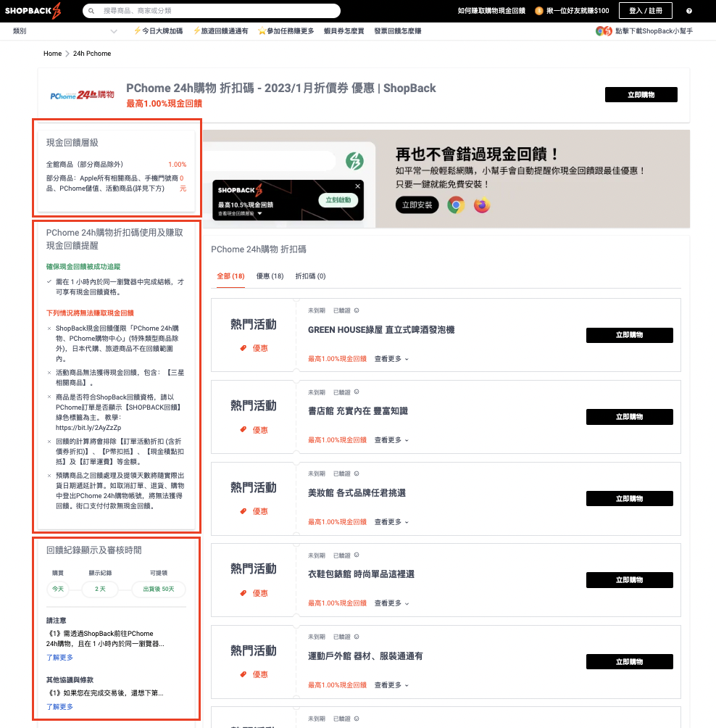Image resolution: width=716 pixels, height=728 pixels.
Task: Select the 折扣碼 (0) tab
Action: [310, 276]
